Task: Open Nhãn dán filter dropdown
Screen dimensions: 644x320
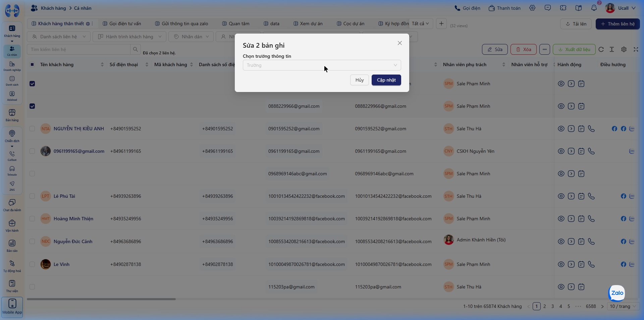Action: (191, 37)
